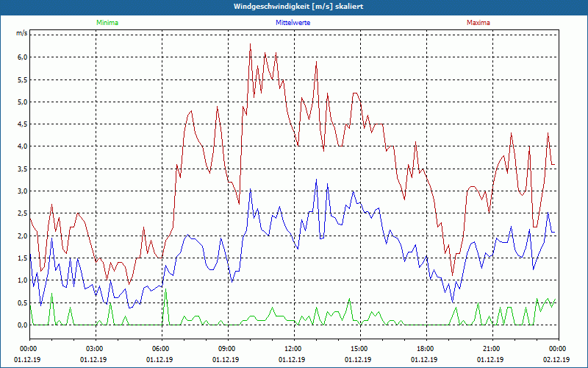Screen dimensions: 588x368
Task: Click the Windgeschwindigkeit [m/s] skaliert title
Action: [298, 7]
